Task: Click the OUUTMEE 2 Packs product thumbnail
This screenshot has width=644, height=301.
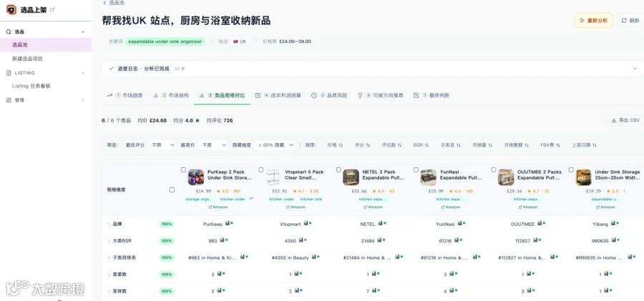Action: [506, 177]
